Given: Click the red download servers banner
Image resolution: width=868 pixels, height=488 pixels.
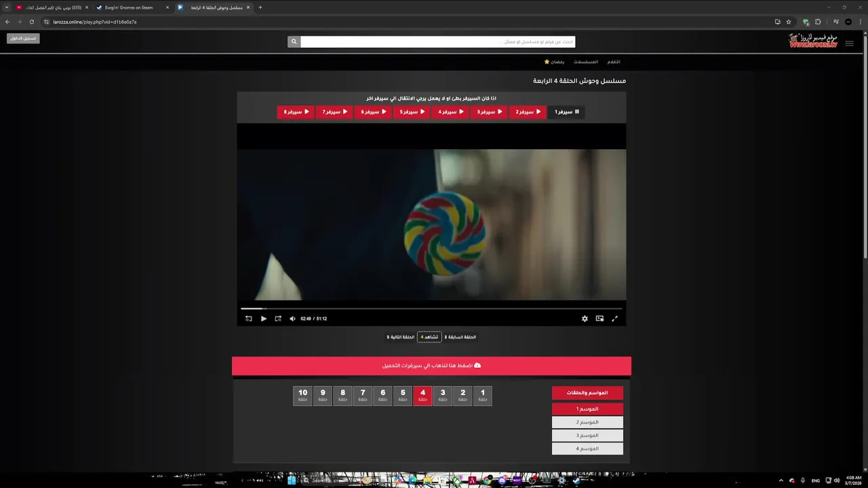Looking at the screenshot, I should point(431,366).
